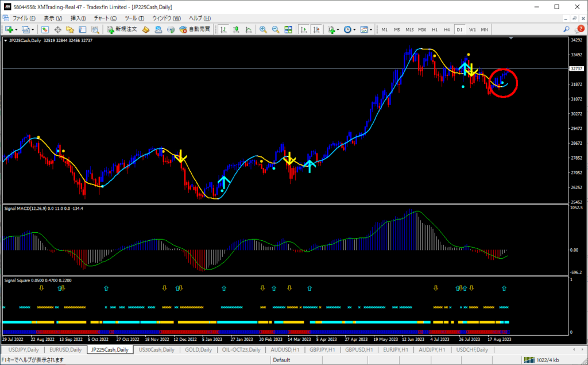
Task: Open the search magnifier in the toolbar
Action: (567, 29)
